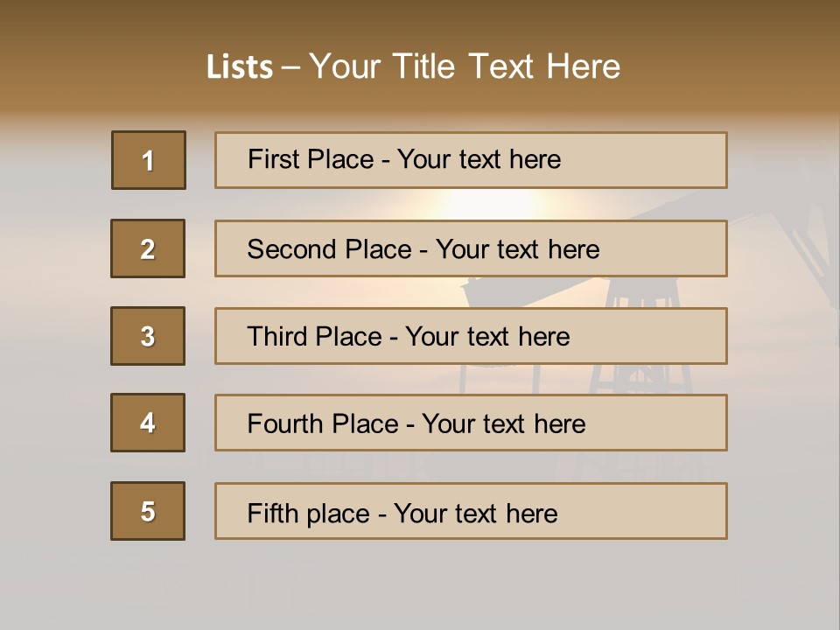840x630 pixels.
Task: Click the digit 1 inside brown square
Action: (x=149, y=161)
